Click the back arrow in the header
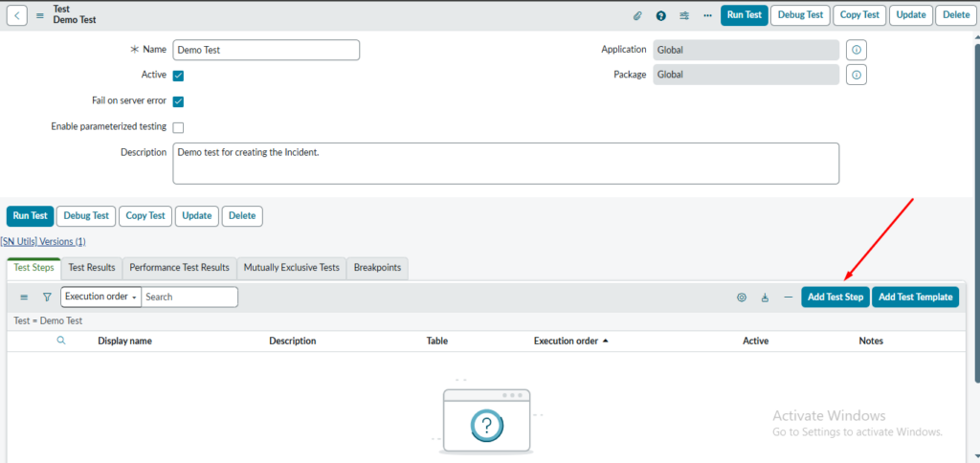Viewport: 980px width, 463px height. [x=19, y=14]
